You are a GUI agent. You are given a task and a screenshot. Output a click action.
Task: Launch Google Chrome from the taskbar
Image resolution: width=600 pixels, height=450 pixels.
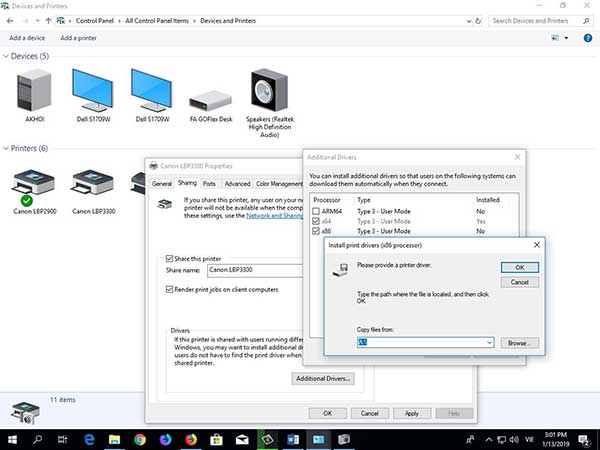[140, 439]
